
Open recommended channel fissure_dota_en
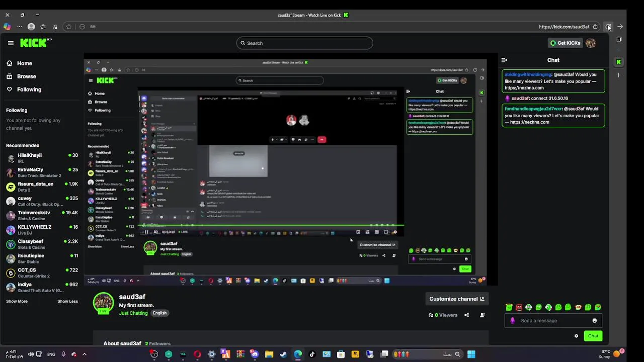point(42,187)
